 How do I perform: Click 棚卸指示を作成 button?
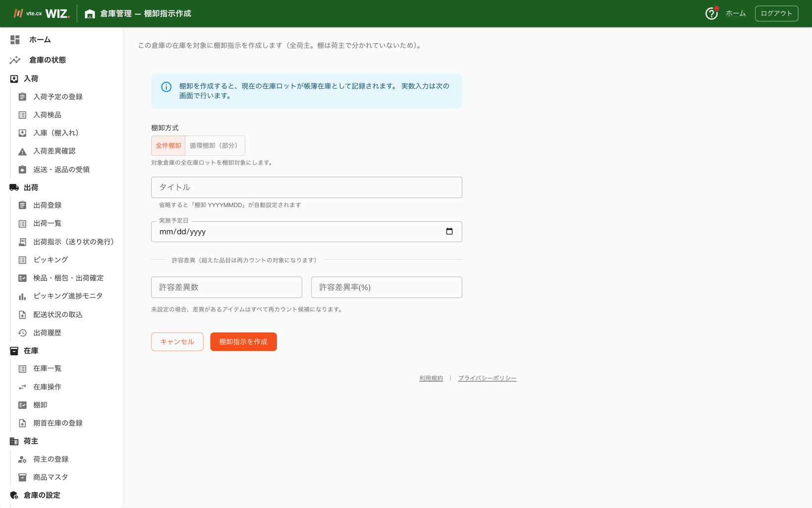click(x=244, y=342)
